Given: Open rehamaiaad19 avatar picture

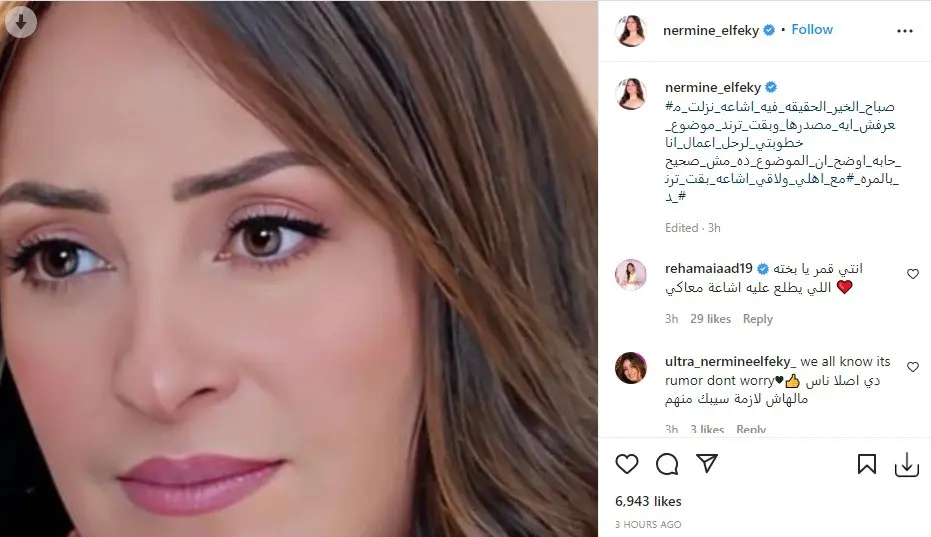Looking at the screenshot, I should point(631,274).
